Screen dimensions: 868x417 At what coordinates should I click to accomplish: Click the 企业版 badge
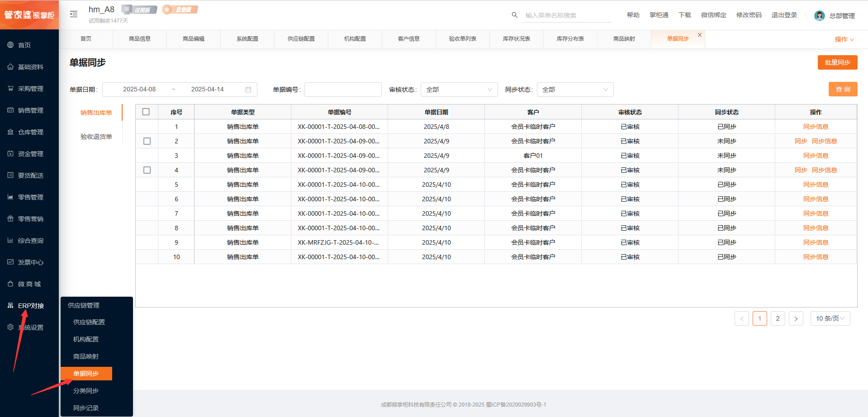[180, 9]
